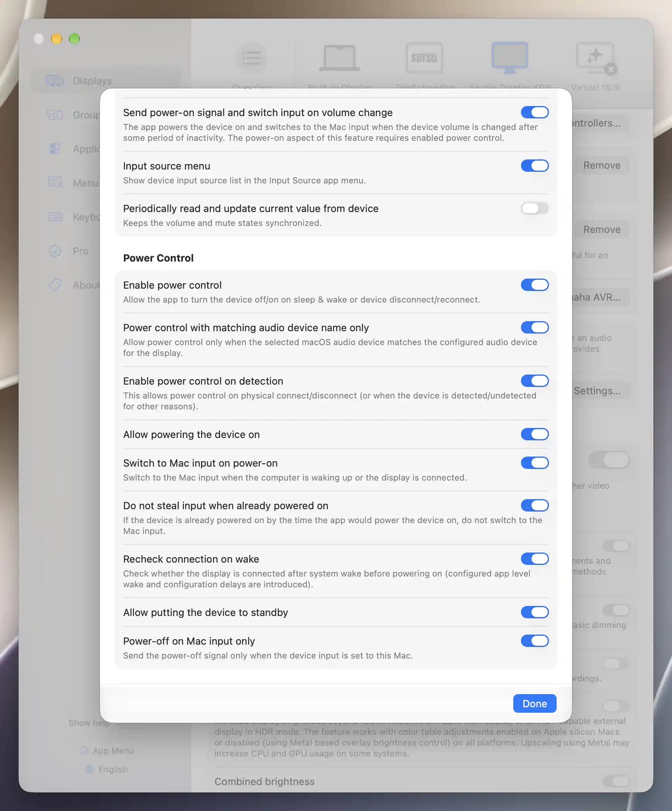Open Displays in the sidebar
The height and width of the screenshot is (811, 672).
pyautogui.click(x=106, y=81)
